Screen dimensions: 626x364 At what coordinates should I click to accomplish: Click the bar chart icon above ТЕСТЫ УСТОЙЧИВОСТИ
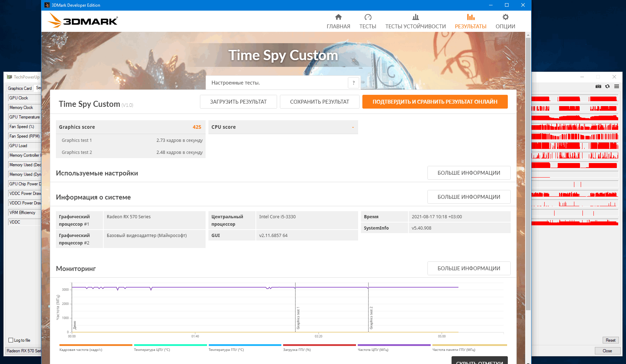pos(416,17)
